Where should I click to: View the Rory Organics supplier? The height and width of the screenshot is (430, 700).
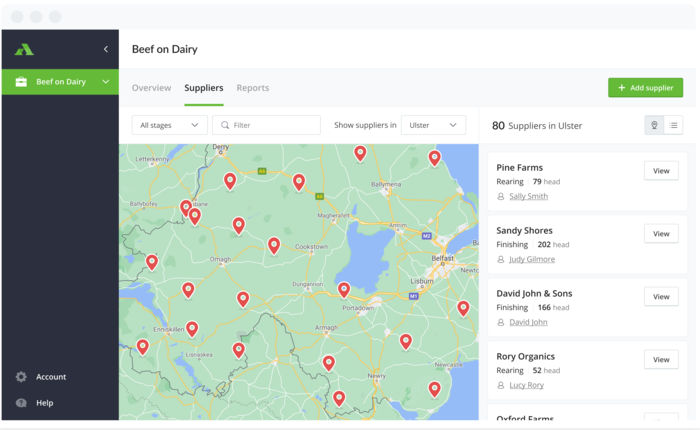tap(661, 359)
